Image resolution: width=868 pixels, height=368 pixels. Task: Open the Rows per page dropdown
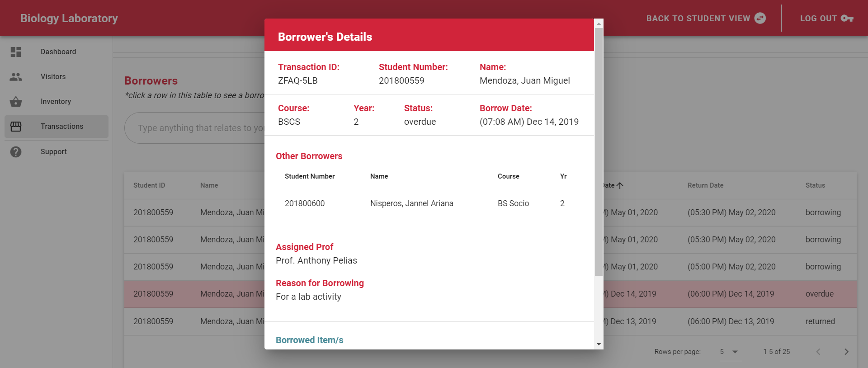(x=730, y=352)
